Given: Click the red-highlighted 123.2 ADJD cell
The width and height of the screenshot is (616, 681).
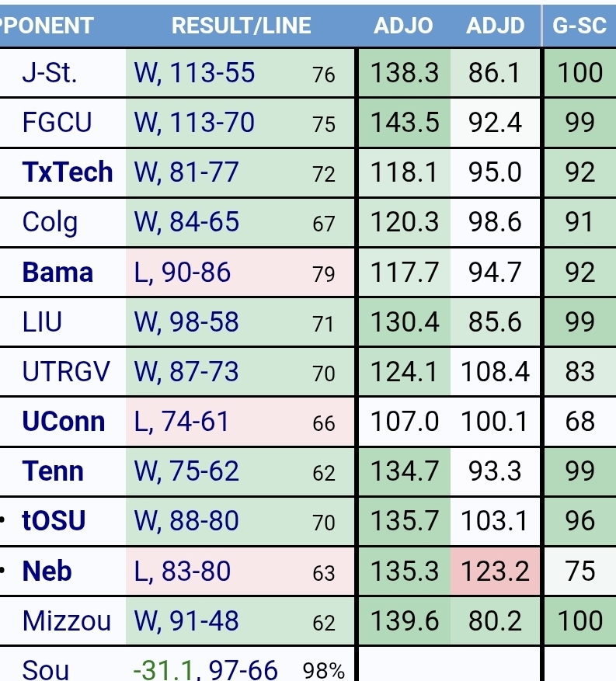Looking at the screenshot, I should [x=496, y=572].
